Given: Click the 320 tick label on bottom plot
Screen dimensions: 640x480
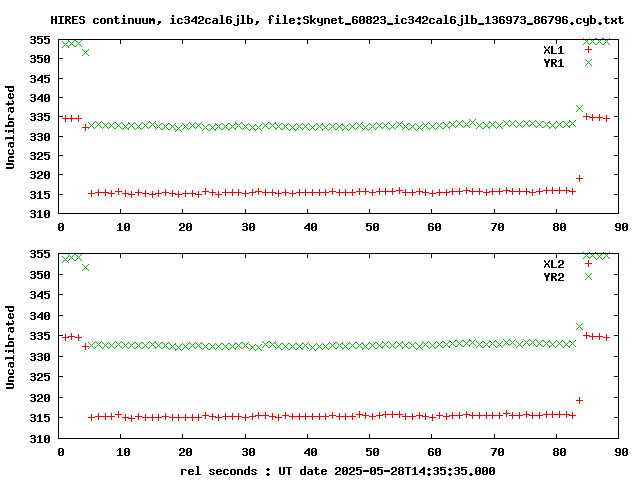Looking at the screenshot, I should pyautogui.click(x=40, y=398).
